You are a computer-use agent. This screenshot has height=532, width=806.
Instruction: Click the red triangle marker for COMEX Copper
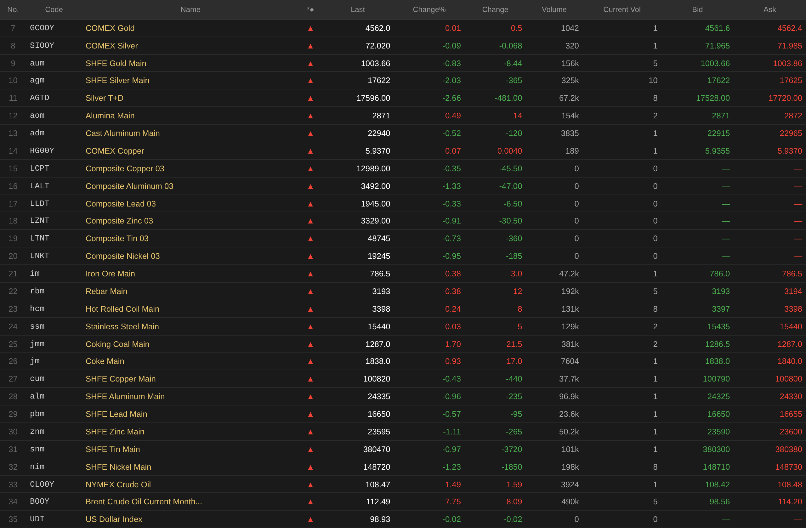tap(310, 151)
